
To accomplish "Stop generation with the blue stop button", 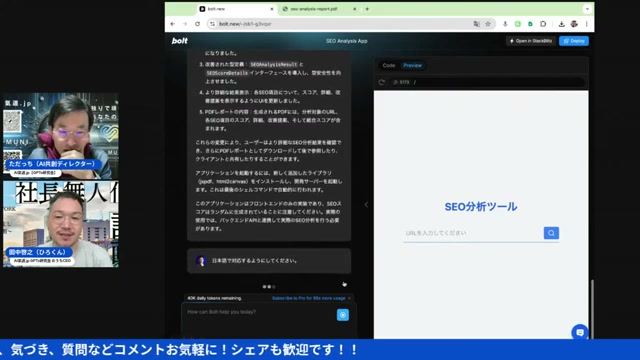I will coord(343,315).
